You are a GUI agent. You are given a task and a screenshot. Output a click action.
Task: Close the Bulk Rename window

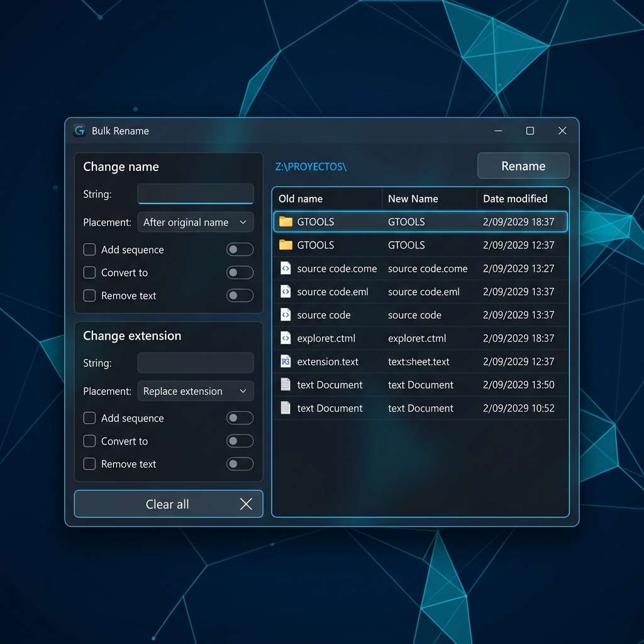[562, 131]
